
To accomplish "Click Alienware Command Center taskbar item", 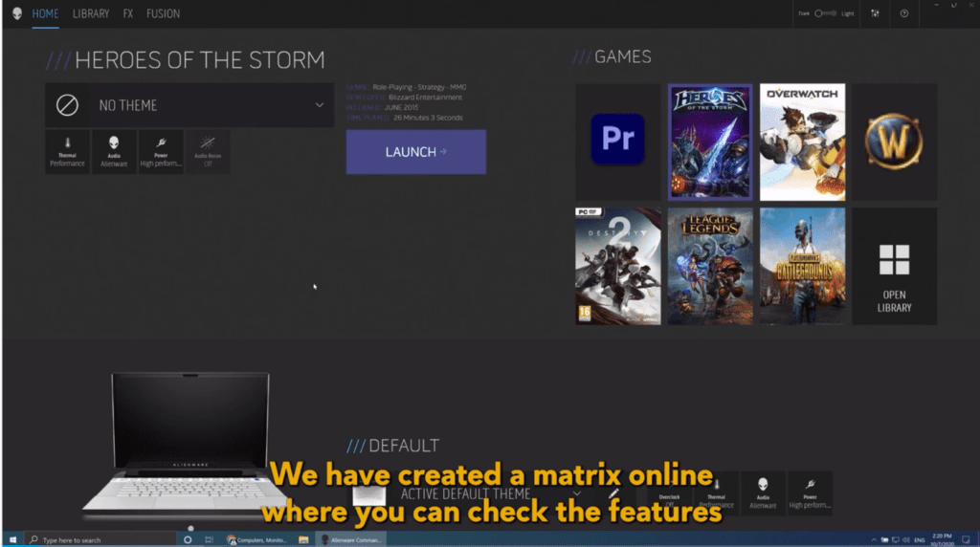I will point(351,539).
